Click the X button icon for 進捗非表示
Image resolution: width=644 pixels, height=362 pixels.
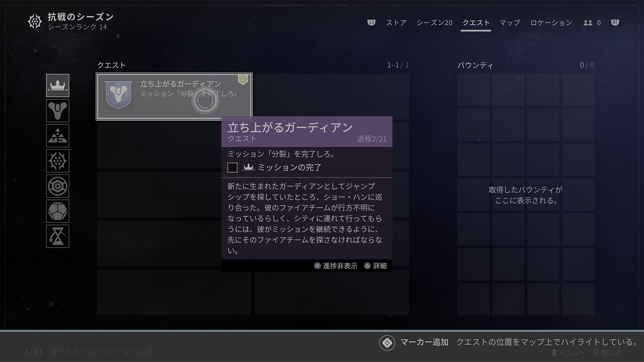pyautogui.click(x=317, y=266)
